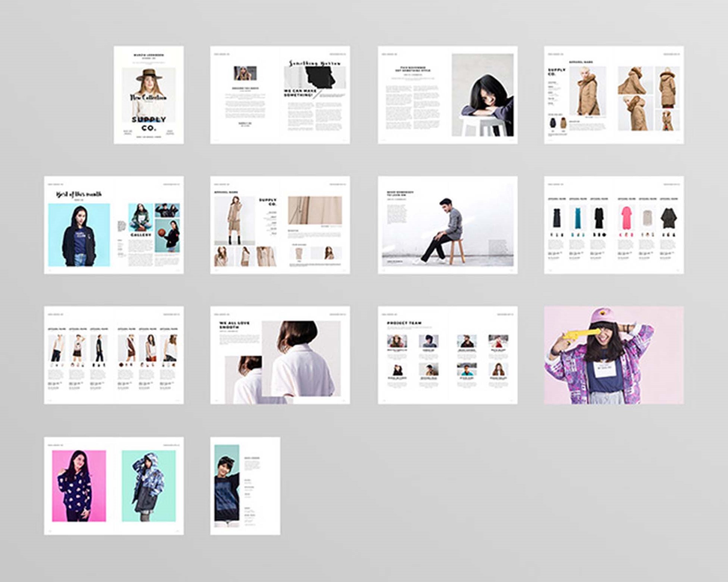Click the pink dress in catalog spread
The height and width of the screenshot is (582, 728).
[626, 218]
